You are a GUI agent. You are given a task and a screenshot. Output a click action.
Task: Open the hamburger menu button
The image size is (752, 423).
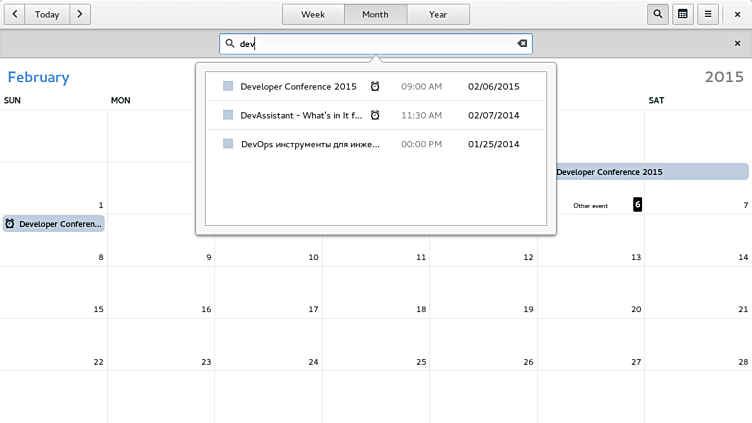tap(709, 14)
